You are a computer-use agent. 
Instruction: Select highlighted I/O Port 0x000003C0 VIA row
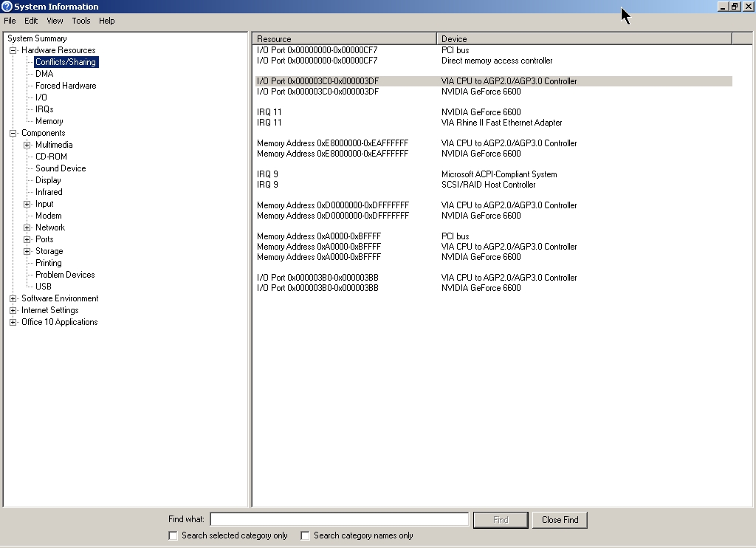click(x=494, y=81)
